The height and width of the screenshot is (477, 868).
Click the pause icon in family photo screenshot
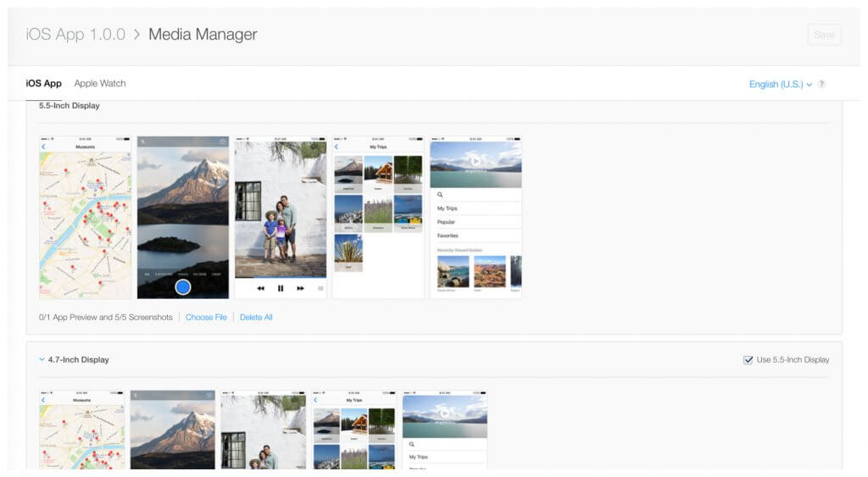coord(281,288)
